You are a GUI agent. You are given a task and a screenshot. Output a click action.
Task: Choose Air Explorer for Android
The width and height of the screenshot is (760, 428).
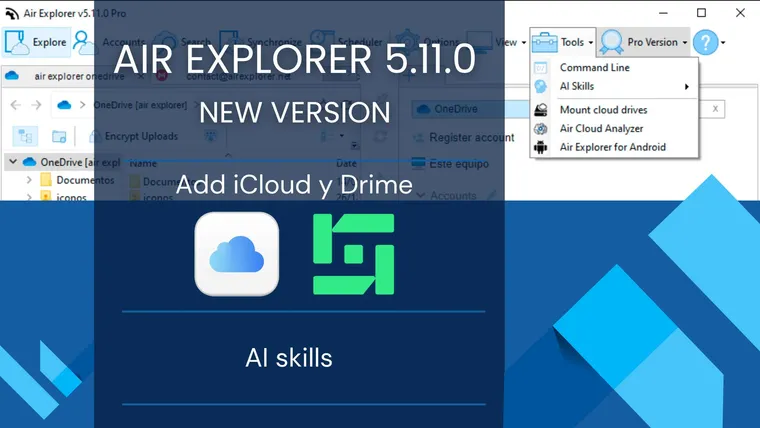coord(614,147)
